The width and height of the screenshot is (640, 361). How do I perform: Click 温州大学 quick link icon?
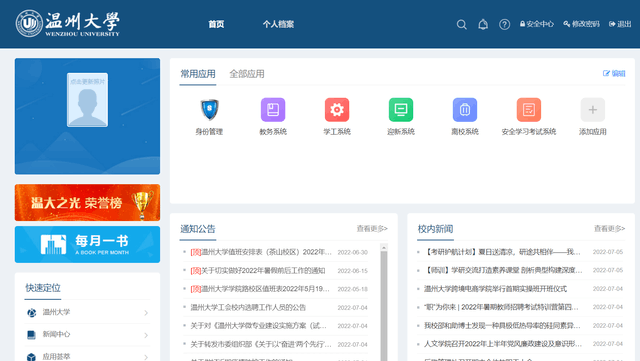pyautogui.click(x=31, y=313)
